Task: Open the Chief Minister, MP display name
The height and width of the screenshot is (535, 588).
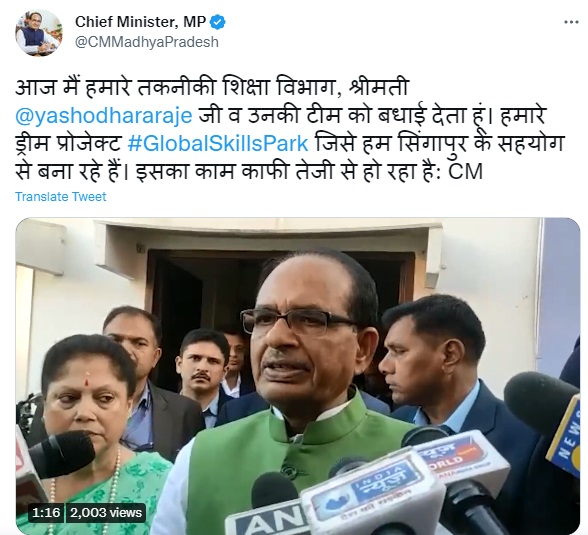Action: click(x=141, y=22)
